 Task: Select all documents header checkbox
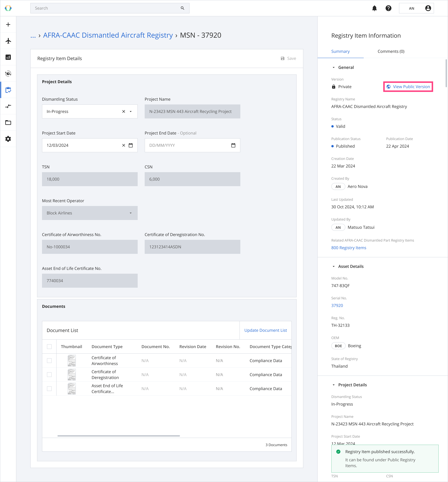[x=49, y=346]
